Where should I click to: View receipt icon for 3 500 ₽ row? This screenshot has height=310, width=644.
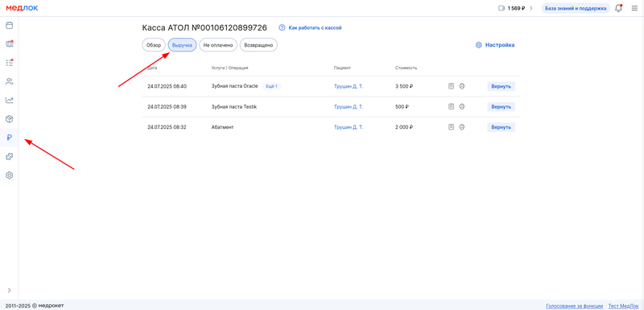[451, 86]
